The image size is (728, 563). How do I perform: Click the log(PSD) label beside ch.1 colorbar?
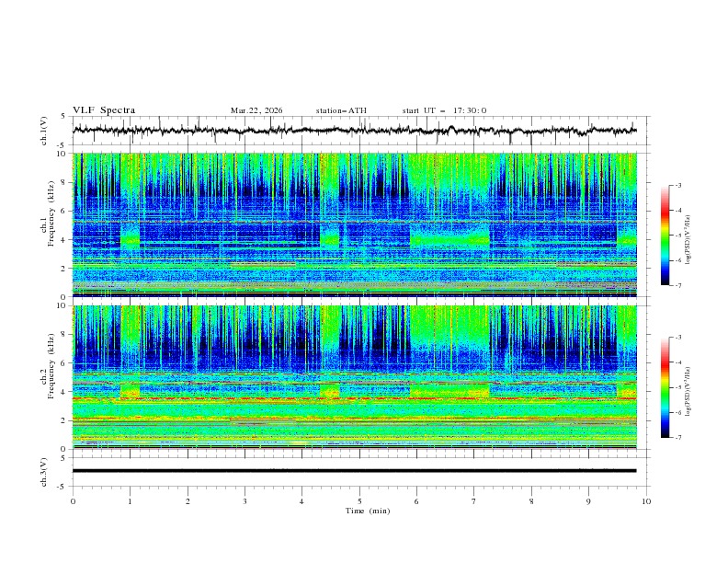(688, 240)
